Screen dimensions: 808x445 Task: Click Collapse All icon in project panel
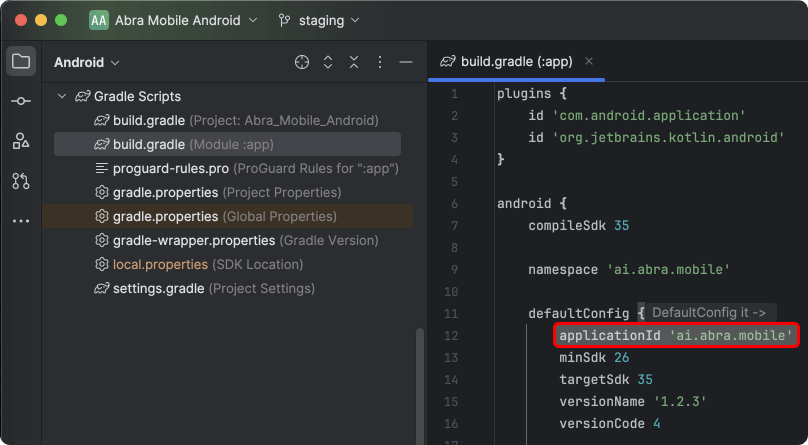(354, 62)
